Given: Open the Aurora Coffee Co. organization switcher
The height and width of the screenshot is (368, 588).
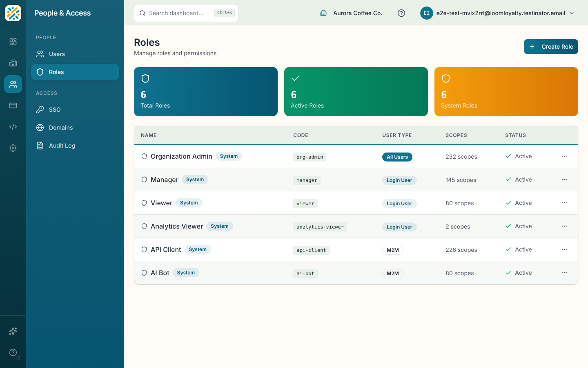Looking at the screenshot, I should coord(351,13).
